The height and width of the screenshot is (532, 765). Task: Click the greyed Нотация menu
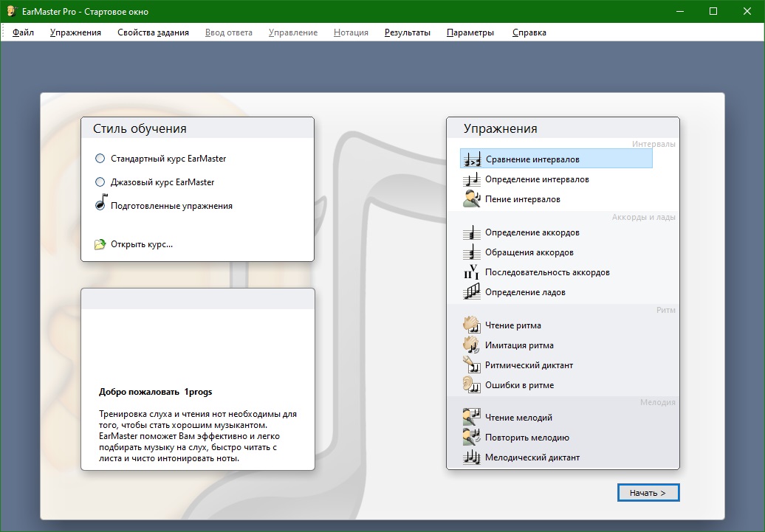[x=351, y=32]
